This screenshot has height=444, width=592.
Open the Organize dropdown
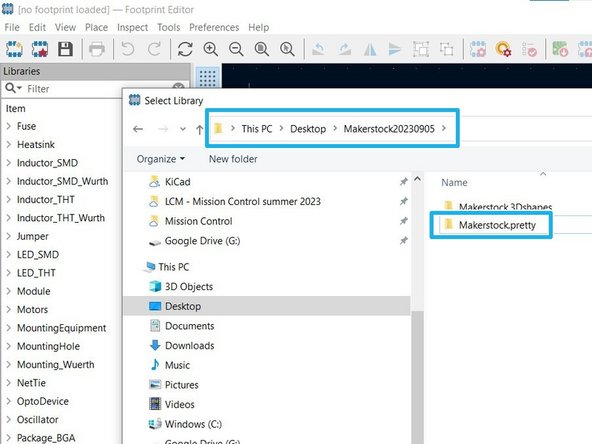click(x=161, y=159)
